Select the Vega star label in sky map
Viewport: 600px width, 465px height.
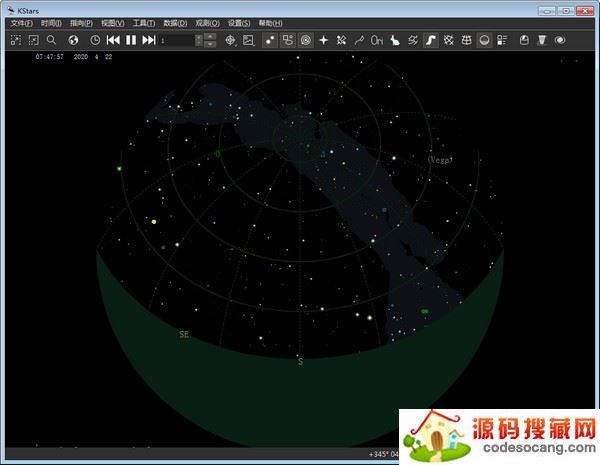439,160
